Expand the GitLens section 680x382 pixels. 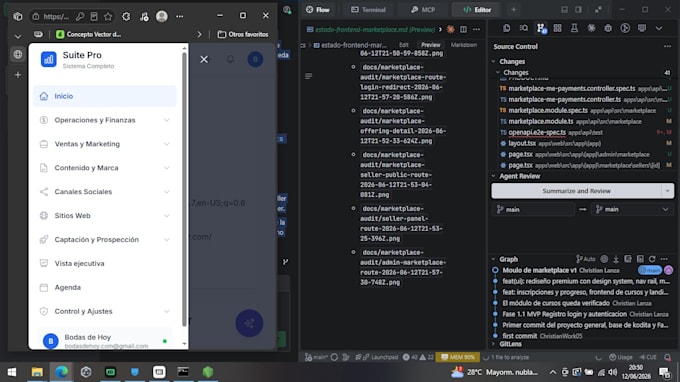click(494, 344)
